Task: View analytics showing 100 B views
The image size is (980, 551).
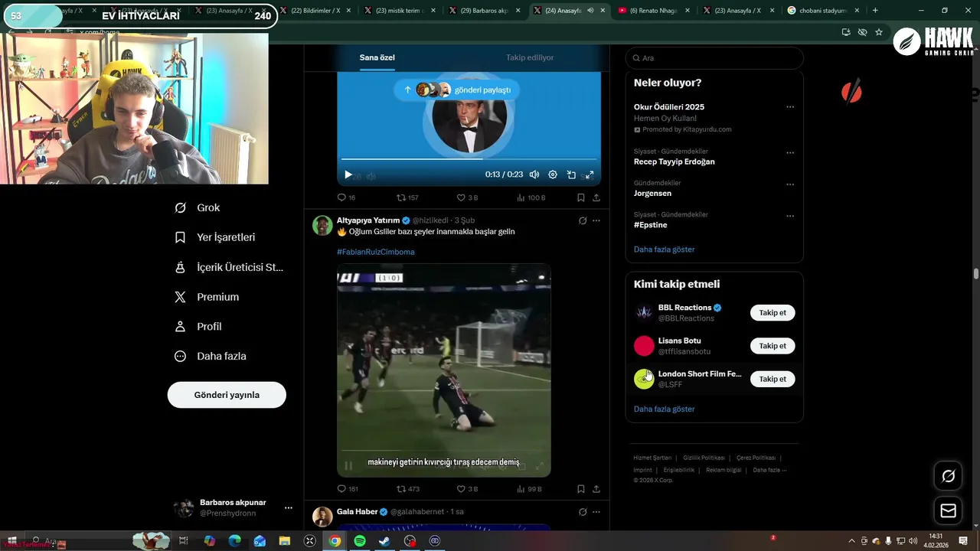Action: tap(531, 197)
